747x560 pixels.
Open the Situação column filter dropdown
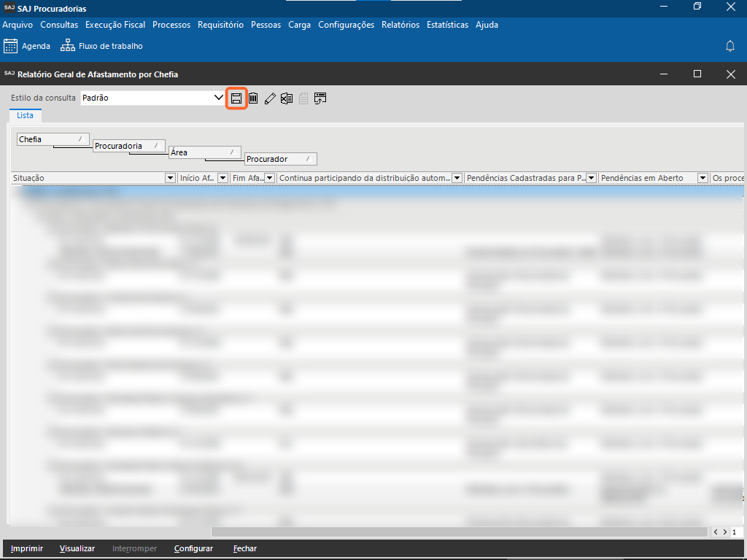[x=171, y=178]
